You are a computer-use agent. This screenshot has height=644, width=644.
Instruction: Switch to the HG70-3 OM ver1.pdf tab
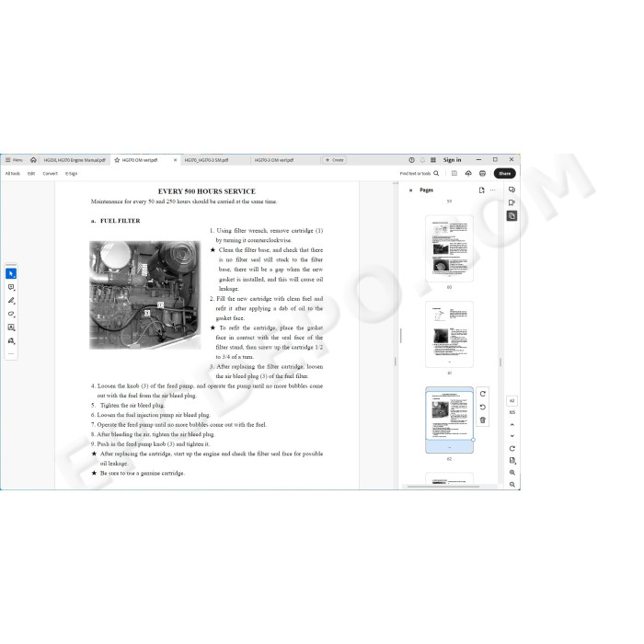(x=274, y=160)
